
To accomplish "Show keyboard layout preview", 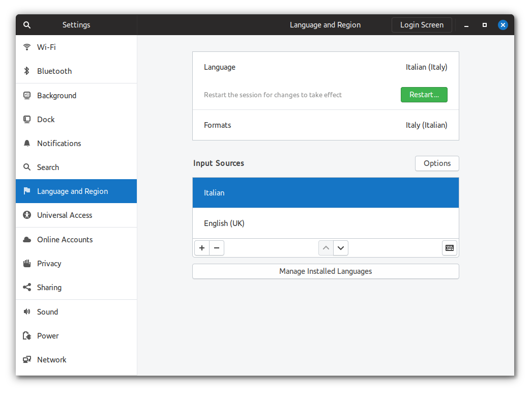I will coord(450,248).
